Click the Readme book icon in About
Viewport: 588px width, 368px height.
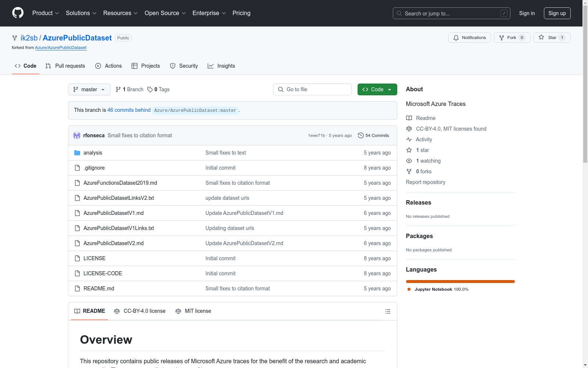point(409,118)
